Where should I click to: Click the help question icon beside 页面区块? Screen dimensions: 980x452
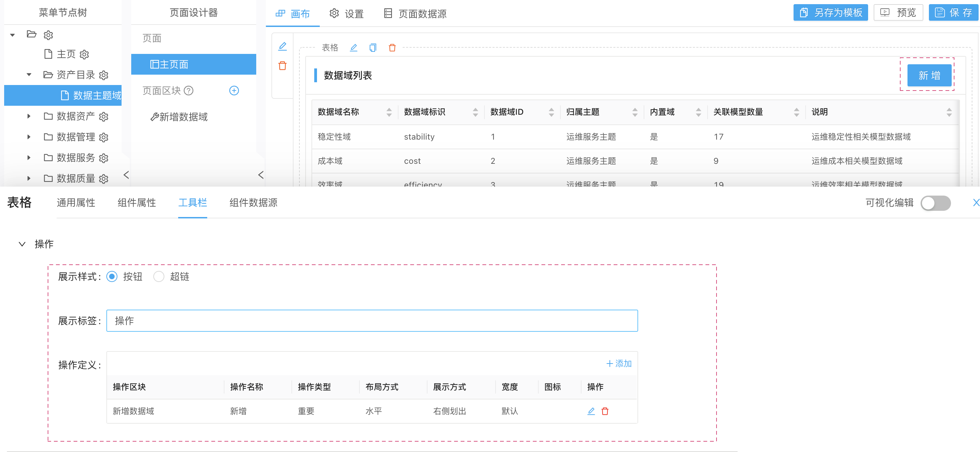coord(188,91)
